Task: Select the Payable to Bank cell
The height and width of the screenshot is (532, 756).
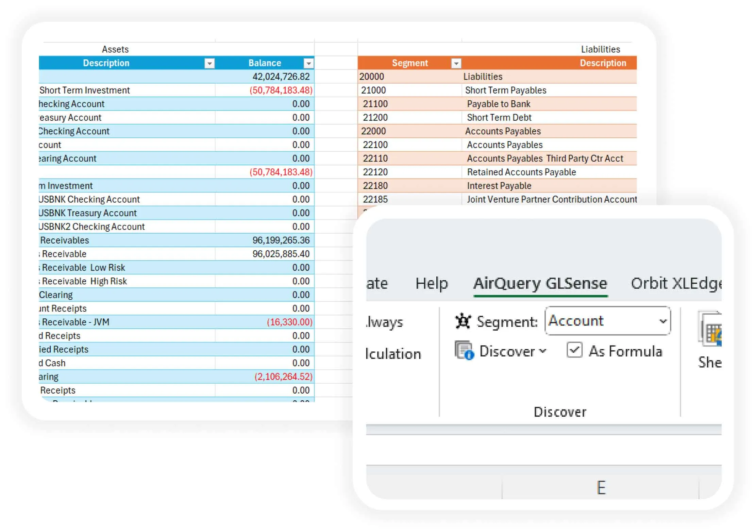Action: coord(499,104)
